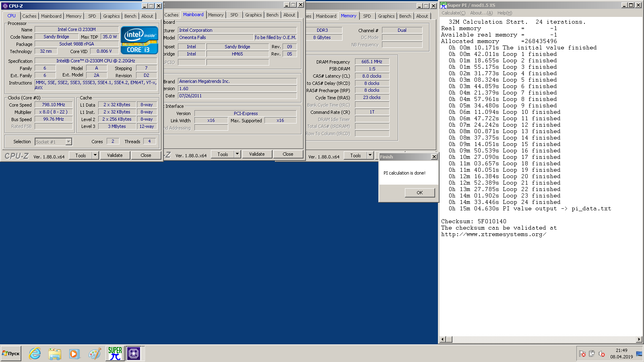Open SPD tab in the Memory window
Screen dimensions: 644x362
click(x=367, y=16)
